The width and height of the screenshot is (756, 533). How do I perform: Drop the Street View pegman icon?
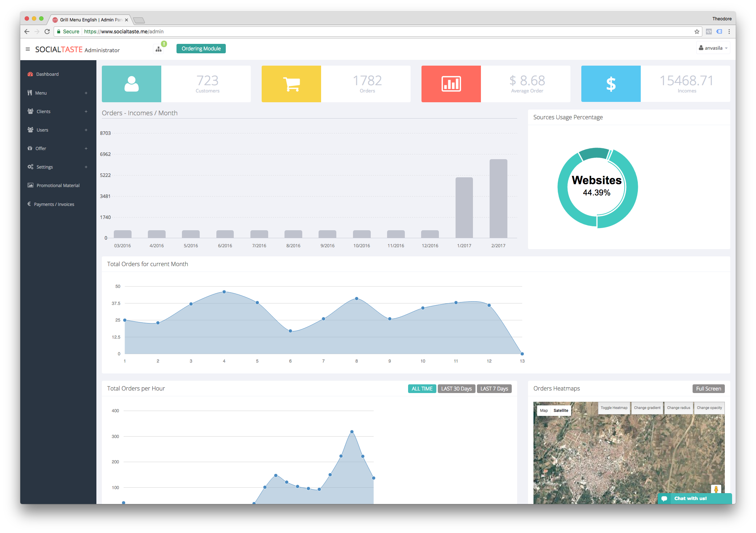click(716, 489)
